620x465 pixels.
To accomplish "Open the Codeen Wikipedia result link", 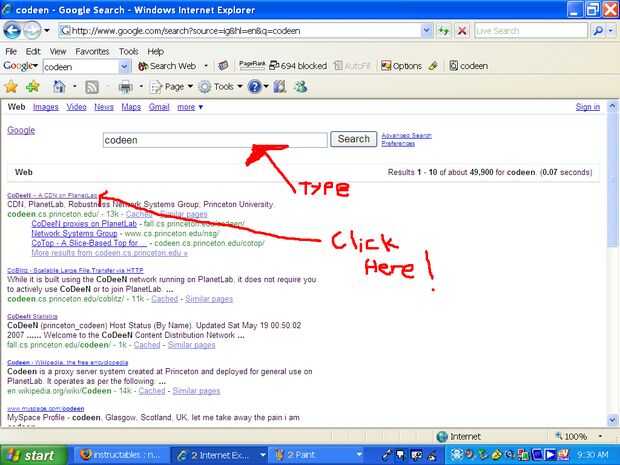I will tap(68, 363).
